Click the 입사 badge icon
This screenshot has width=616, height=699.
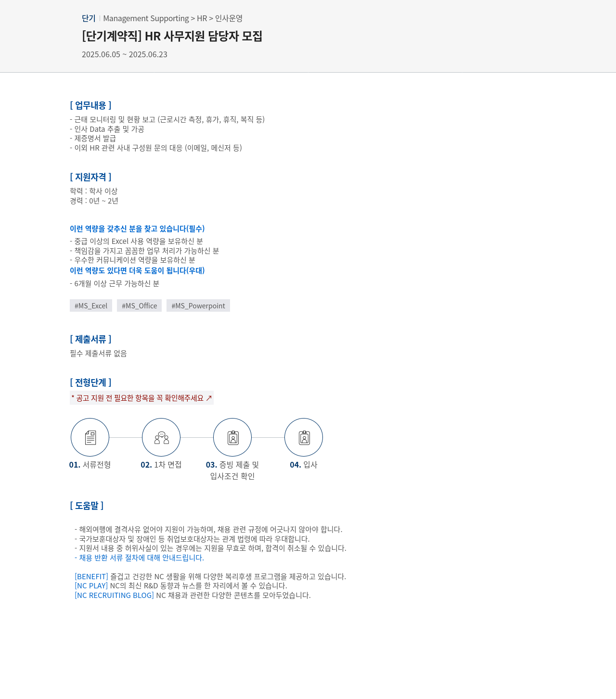click(x=304, y=437)
